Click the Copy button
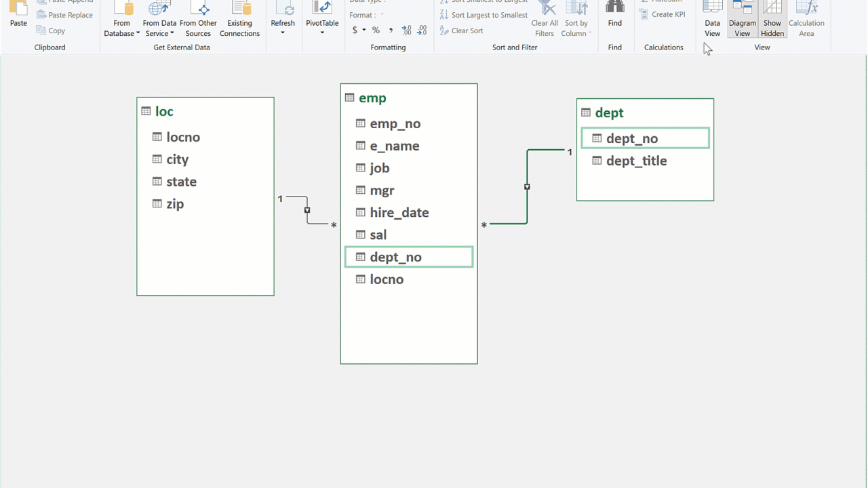Viewport: 868px width, 488px height. coord(51,30)
